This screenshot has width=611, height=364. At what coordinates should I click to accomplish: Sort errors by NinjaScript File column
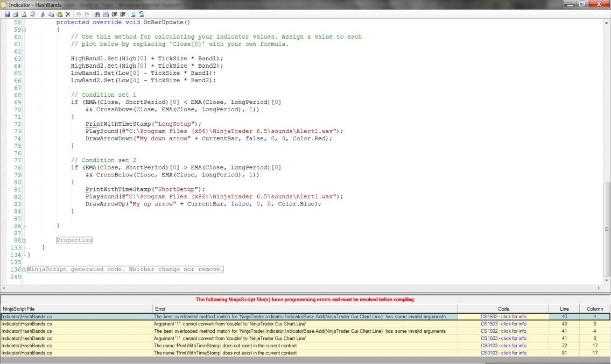coord(76,309)
